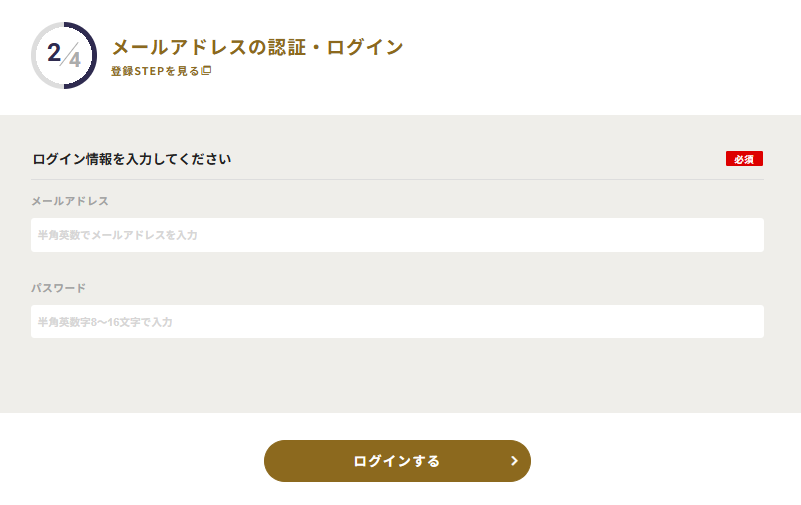
Task: Click the number 4 in the step indicator
Action: pos(75,59)
